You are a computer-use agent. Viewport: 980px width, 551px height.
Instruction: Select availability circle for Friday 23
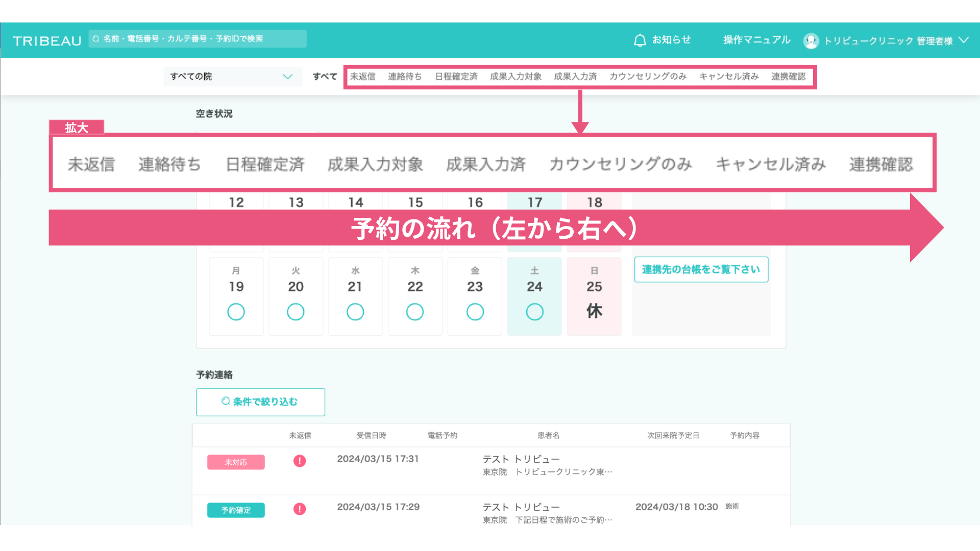[475, 312]
